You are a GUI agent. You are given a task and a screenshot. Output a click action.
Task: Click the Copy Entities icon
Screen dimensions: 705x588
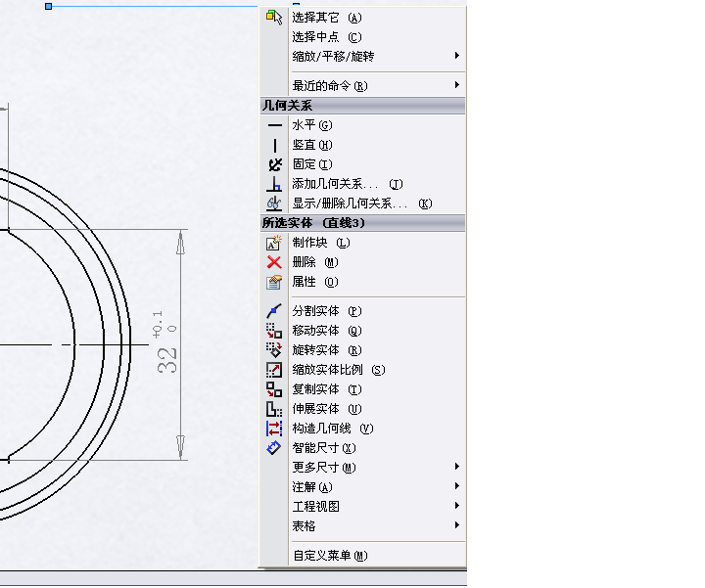tap(274, 389)
